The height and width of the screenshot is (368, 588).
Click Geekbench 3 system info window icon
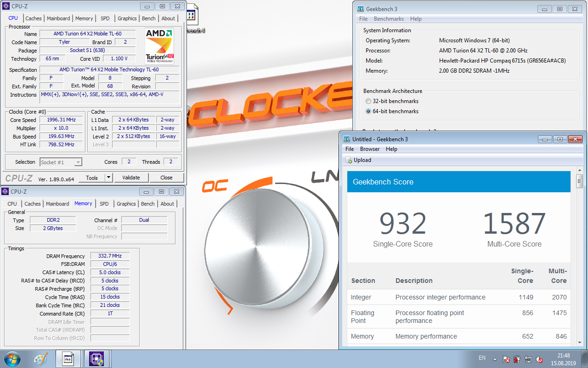(360, 9)
